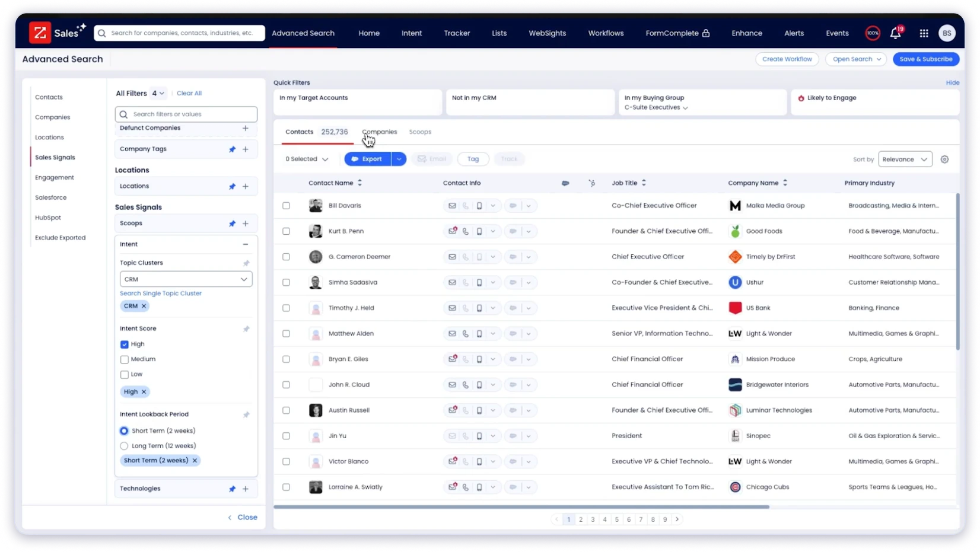Viewport: 980px width, 552px height.
Task: Open the Relevance sort dropdown
Action: pos(905,159)
